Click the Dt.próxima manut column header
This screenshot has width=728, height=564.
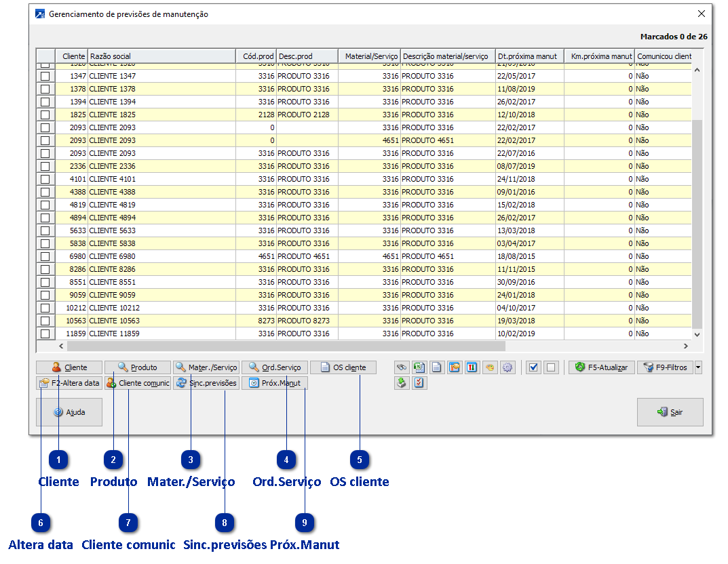[529, 56]
